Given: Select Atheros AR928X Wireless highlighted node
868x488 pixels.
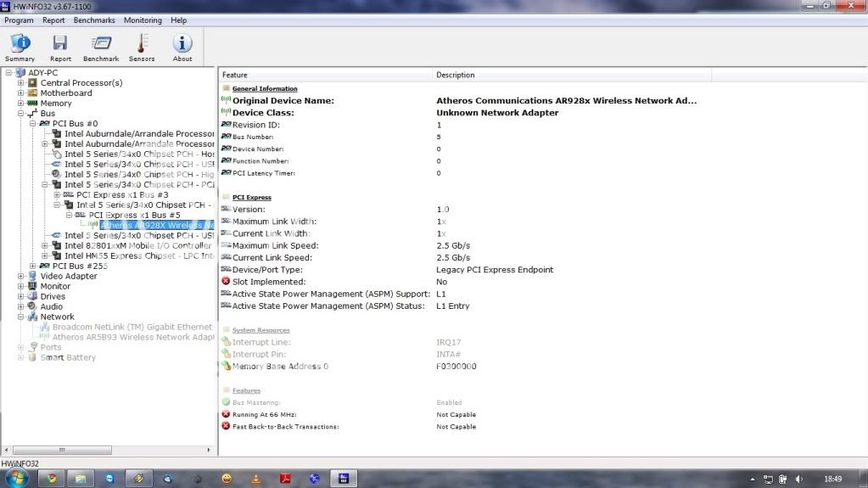Looking at the screenshot, I should [x=157, y=225].
